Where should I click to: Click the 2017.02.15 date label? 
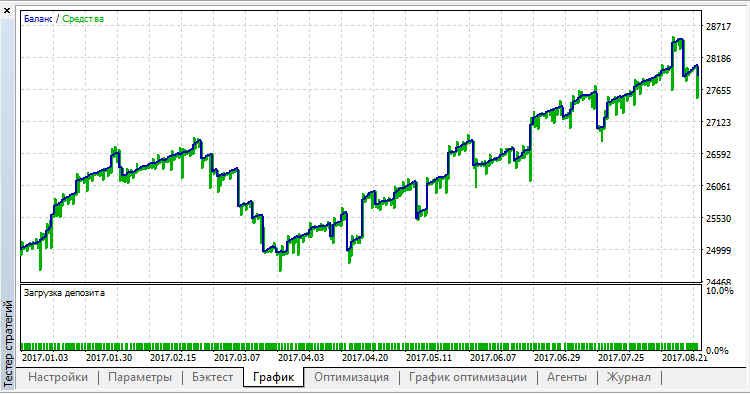[x=173, y=357]
